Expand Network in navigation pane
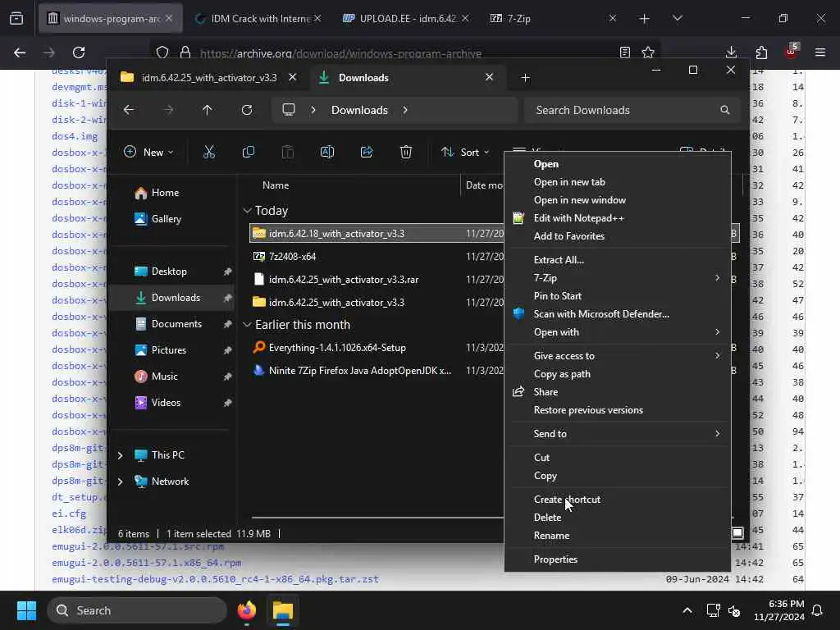This screenshot has height=630, width=840. (x=120, y=482)
